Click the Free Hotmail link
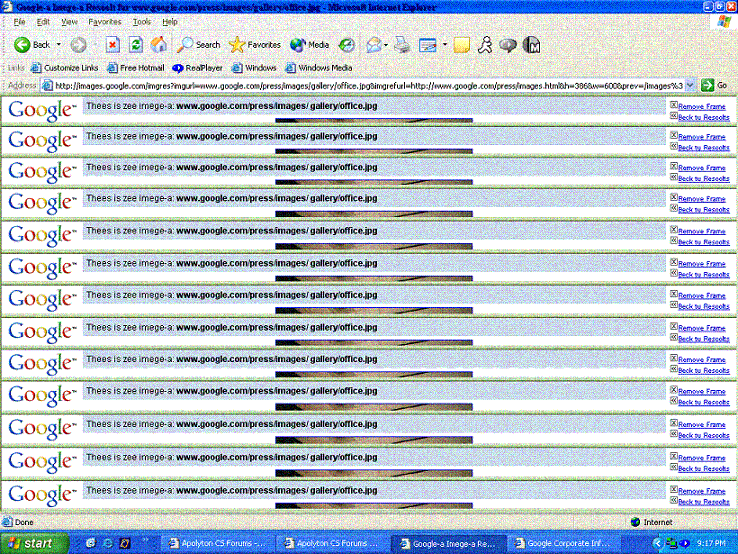The width and height of the screenshot is (738, 554). (140, 68)
